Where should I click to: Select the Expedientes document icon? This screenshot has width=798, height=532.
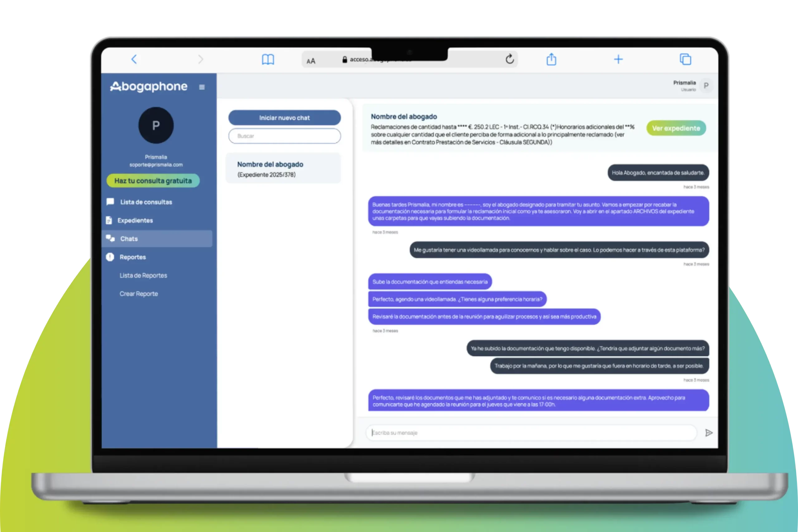click(109, 220)
